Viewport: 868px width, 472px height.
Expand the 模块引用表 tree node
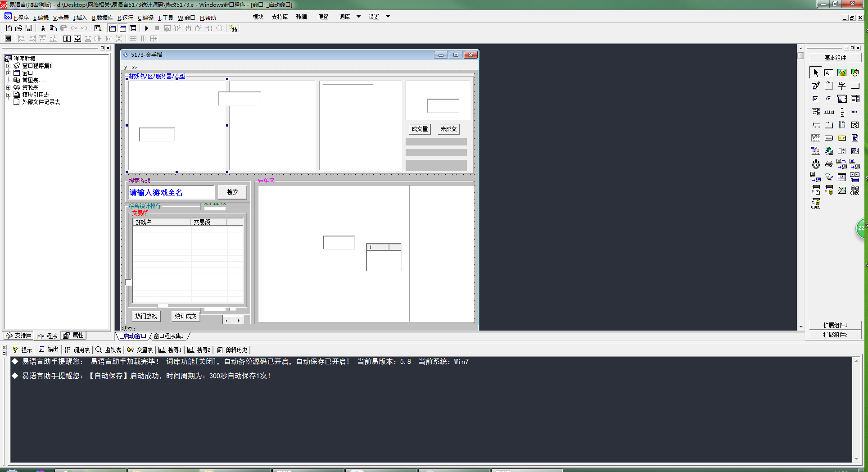point(8,95)
